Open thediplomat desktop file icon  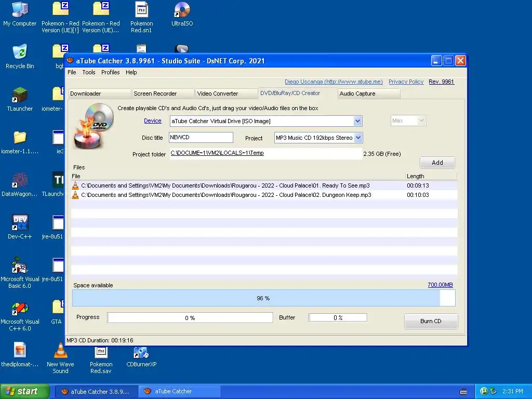(20, 355)
